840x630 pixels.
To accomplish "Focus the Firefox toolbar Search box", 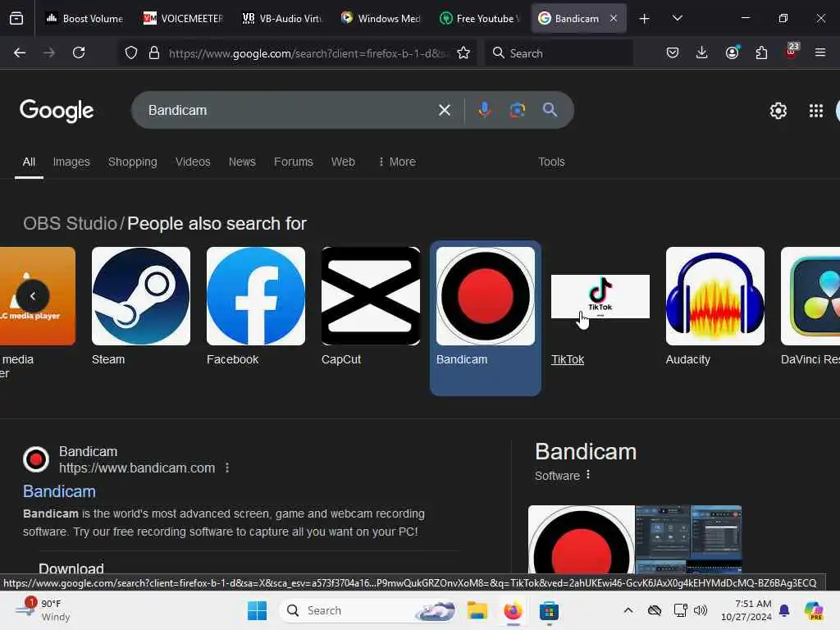I will [559, 52].
